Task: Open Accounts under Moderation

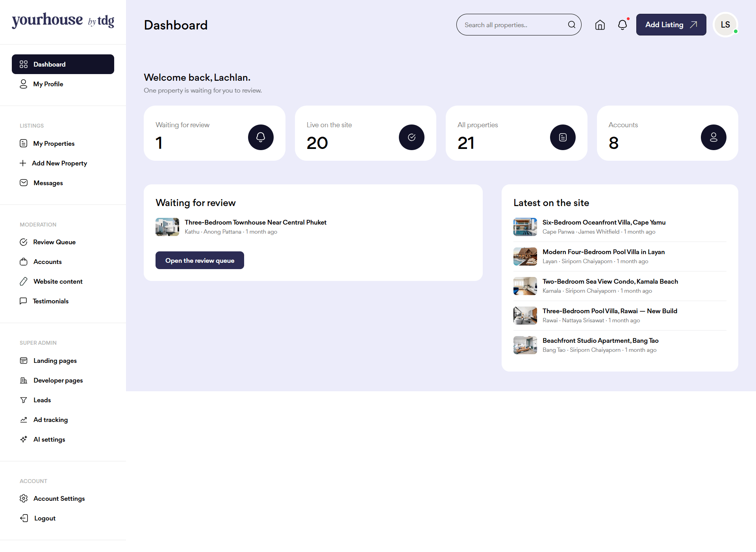Action: (x=63, y=262)
